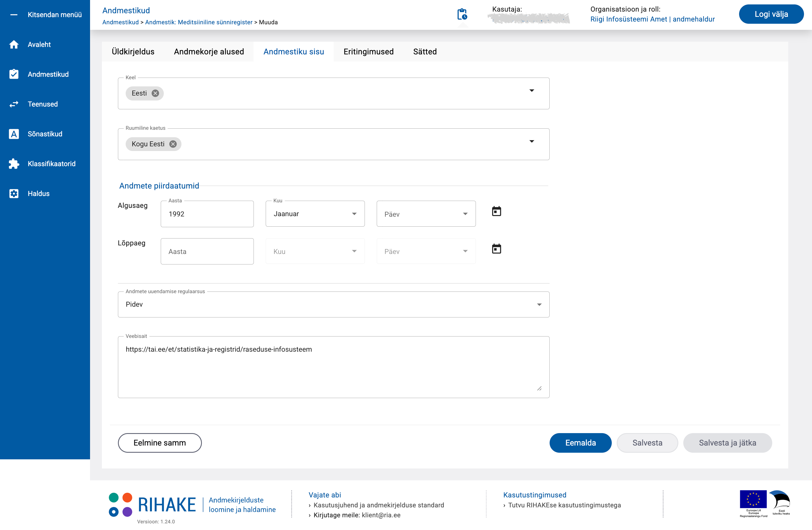Remove the Eesti language chip
This screenshot has width=812, height=530.
click(x=155, y=94)
